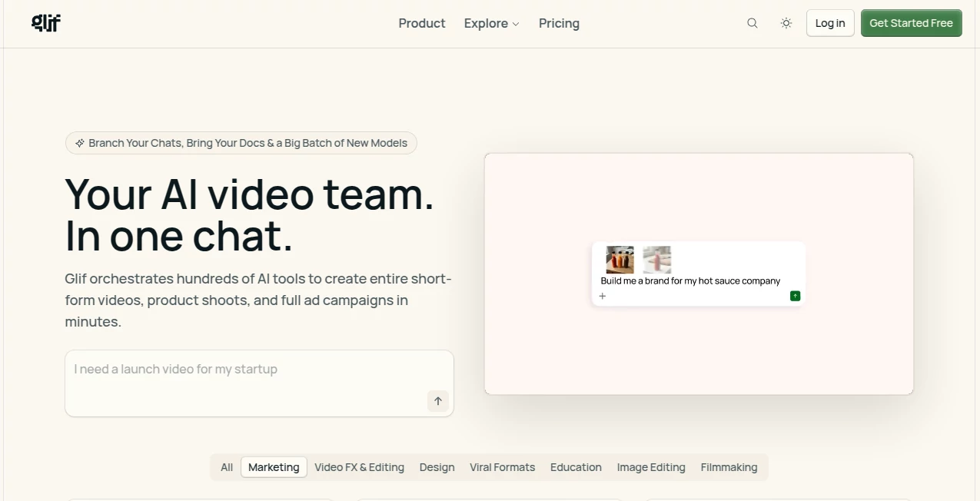Switch to the Design tab
Image resolution: width=980 pixels, height=501 pixels.
(x=437, y=467)
